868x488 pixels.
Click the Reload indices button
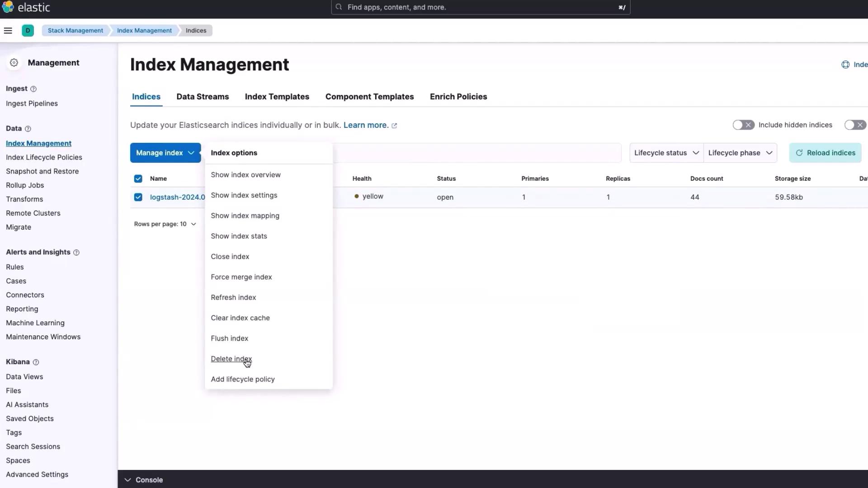[x=825, y=153]
